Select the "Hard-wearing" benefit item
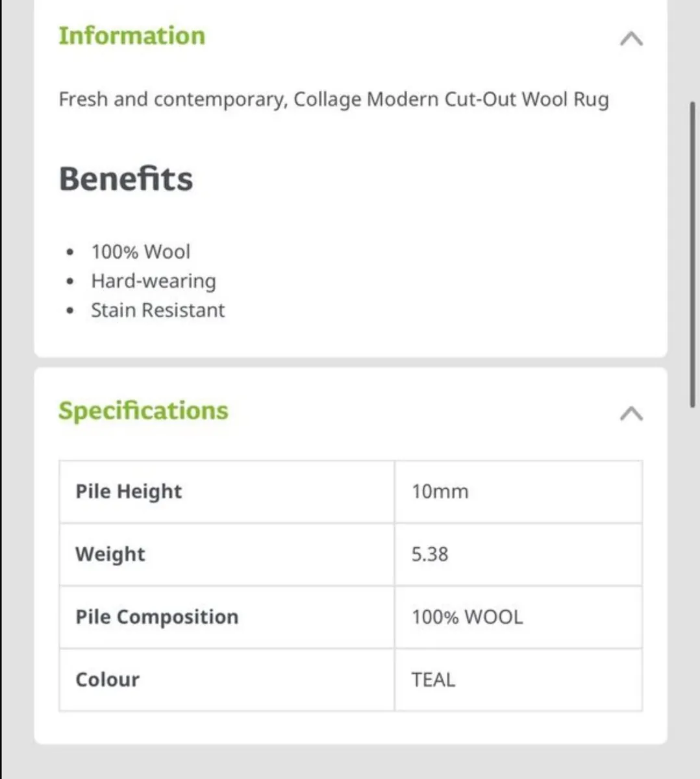The height and width of the screenshot is (779, 700). point(153,280)
